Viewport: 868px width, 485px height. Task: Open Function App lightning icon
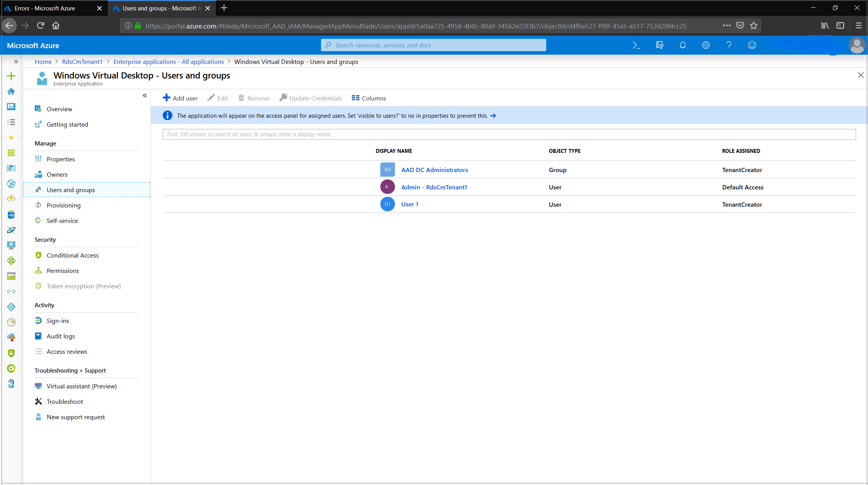pyautogui.click(x=11, y=199)
